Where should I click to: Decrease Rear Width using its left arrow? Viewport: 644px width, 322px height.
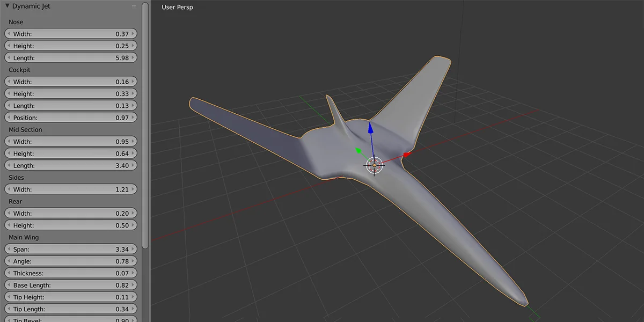[8, 213]
